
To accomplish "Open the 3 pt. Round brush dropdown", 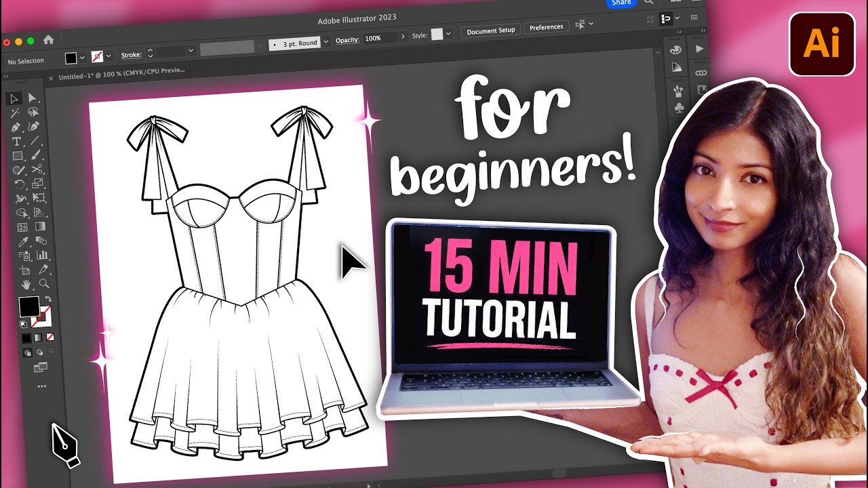I will click(x=326, y=41).
